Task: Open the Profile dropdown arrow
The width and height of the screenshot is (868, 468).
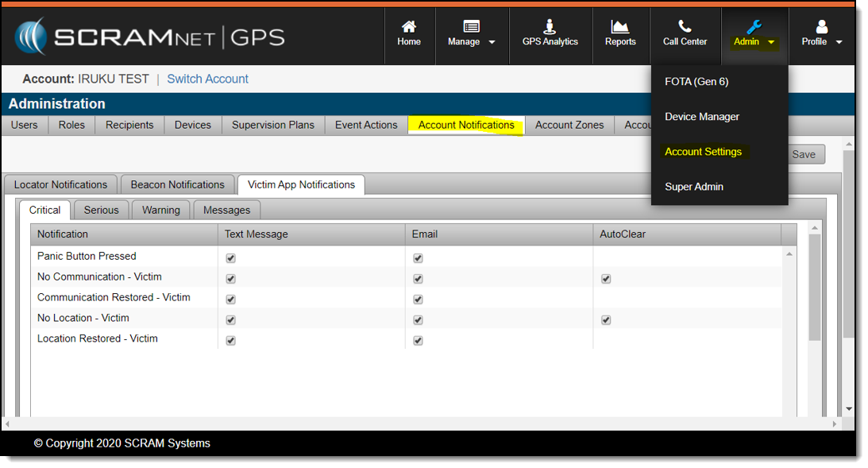Action: tap(839, 42)
